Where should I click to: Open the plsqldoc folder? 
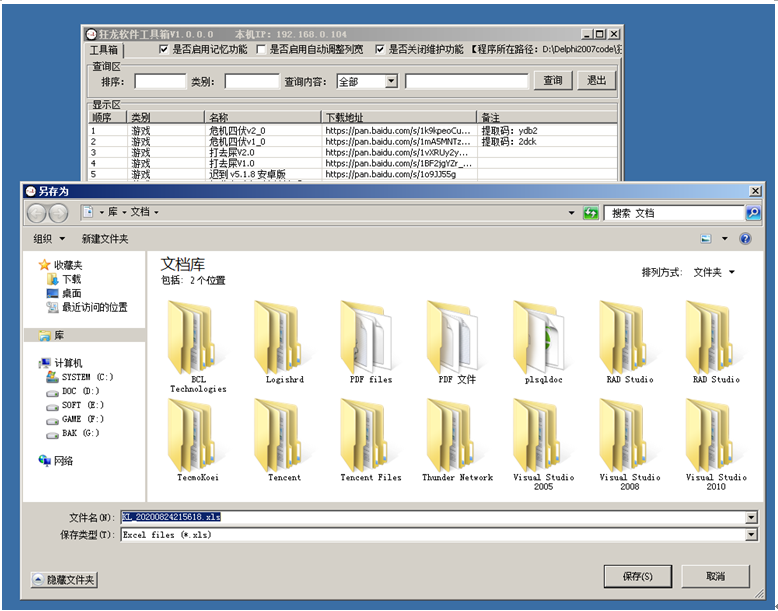tap(543, 340)
